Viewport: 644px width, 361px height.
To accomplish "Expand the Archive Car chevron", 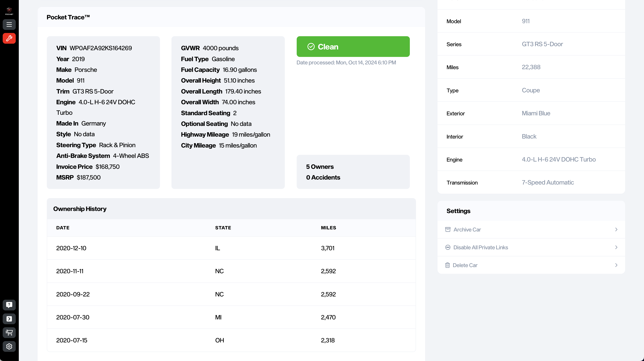I will pyautogui.click(x=616, y=229).
